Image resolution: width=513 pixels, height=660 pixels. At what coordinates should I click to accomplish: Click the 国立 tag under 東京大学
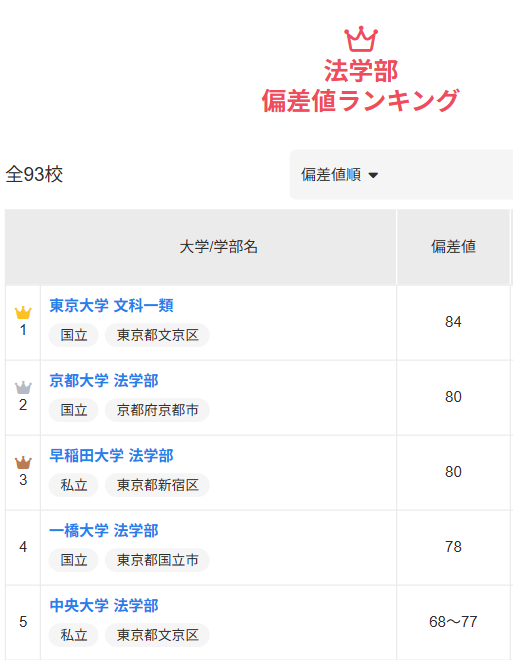[74, 335]
